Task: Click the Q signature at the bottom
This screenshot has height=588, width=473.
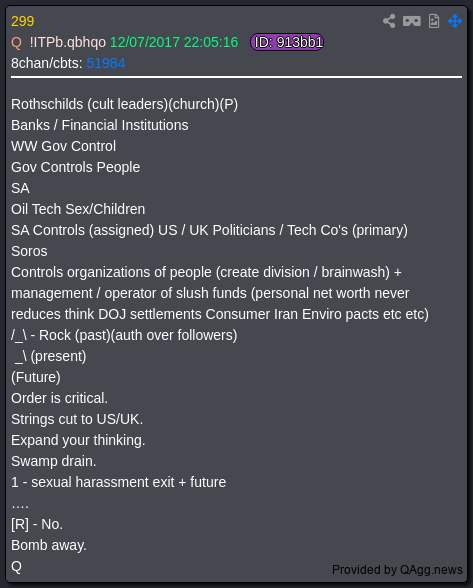Action: pyautogui.click(x=17, y=566)
